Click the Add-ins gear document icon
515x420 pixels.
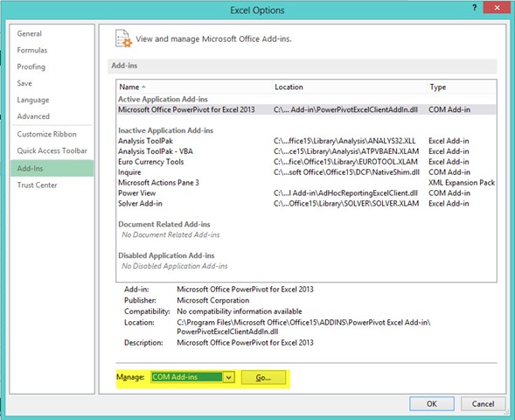point(123,38)
